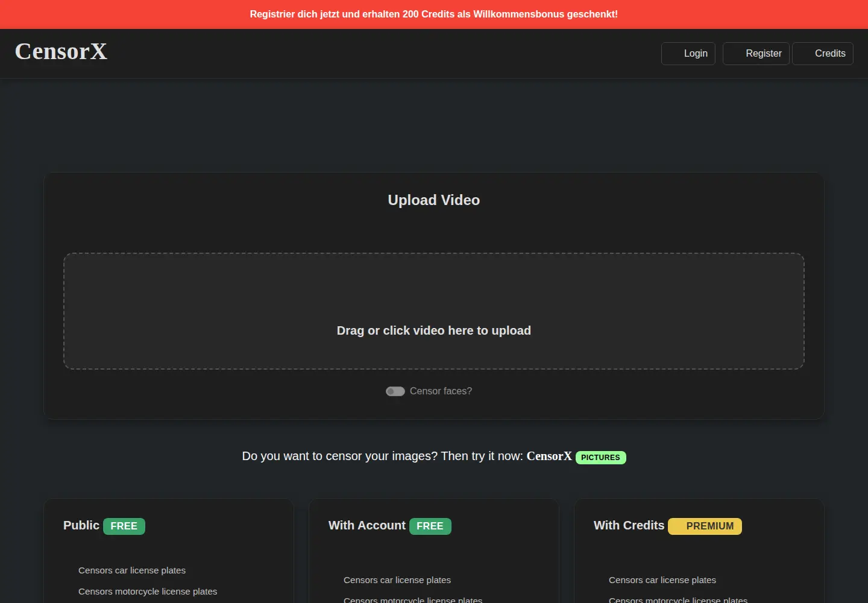This screenshot has height=603, width=868.
Task: Click the "Censor faces?" label
Action: tap(441, 391)
